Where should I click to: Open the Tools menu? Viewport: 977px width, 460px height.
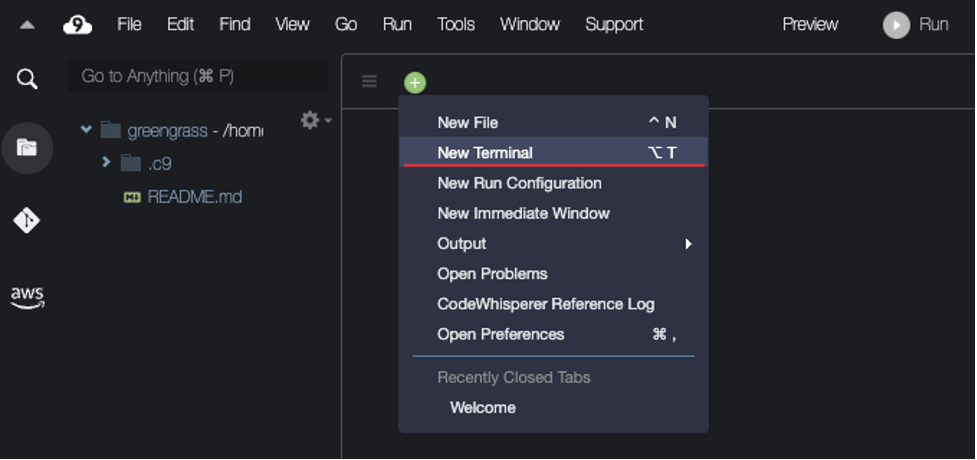tap(455, 24)
